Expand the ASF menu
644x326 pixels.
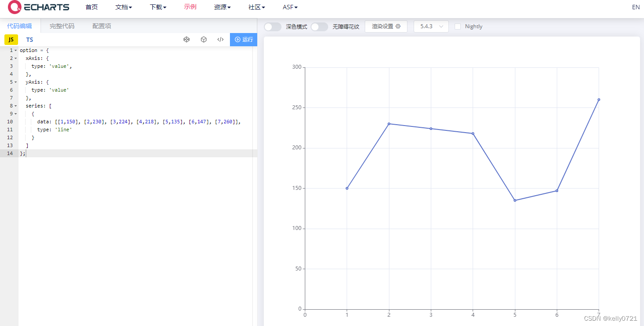[x=290, y=7]
